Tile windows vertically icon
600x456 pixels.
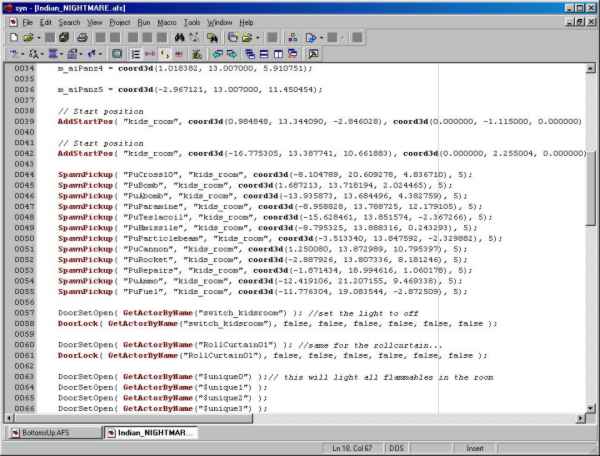[278, 54]
